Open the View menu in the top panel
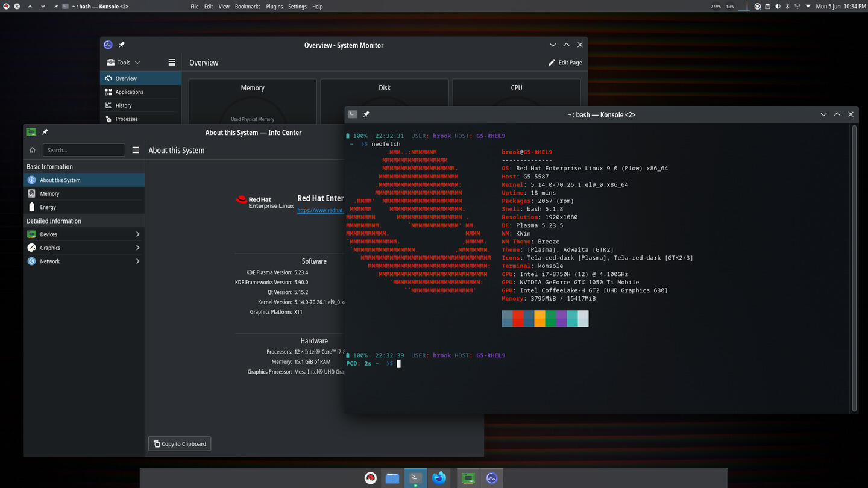The width and height of the screenshot is (868, 488). [224, 6]
